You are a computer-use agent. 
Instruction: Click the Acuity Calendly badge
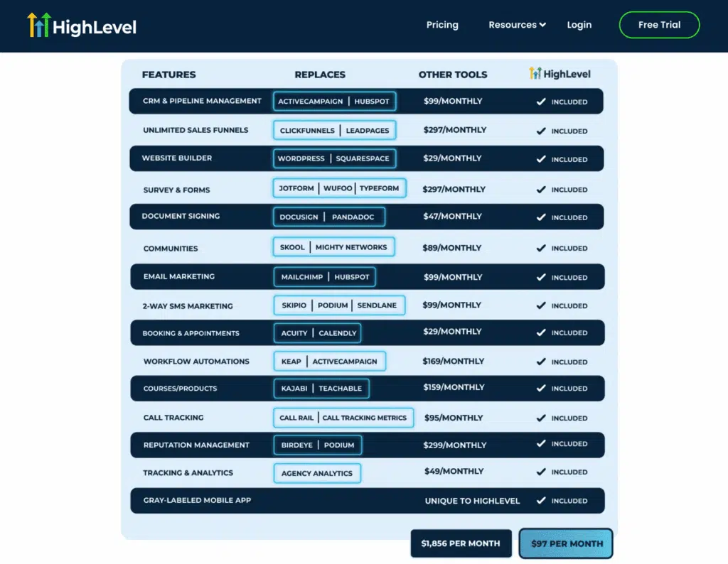[x=317, y=332]
